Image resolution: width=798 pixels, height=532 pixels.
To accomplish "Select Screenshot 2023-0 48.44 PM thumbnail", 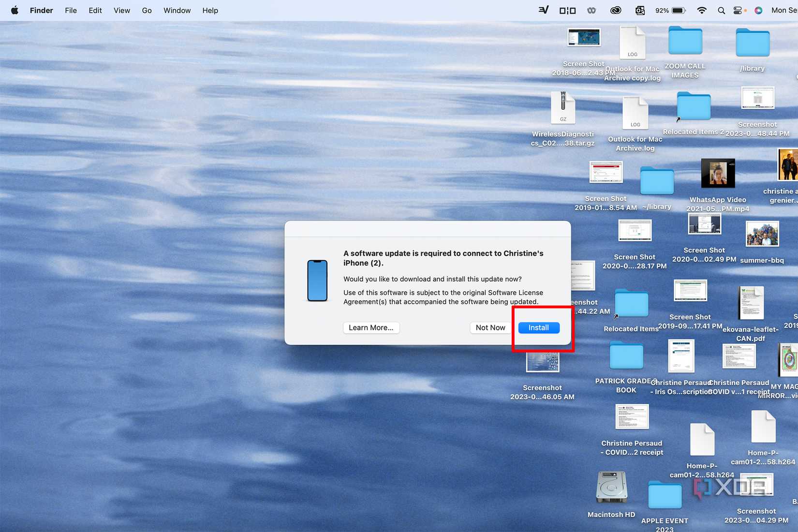I will pyautogui.click(x=757, y=98).
